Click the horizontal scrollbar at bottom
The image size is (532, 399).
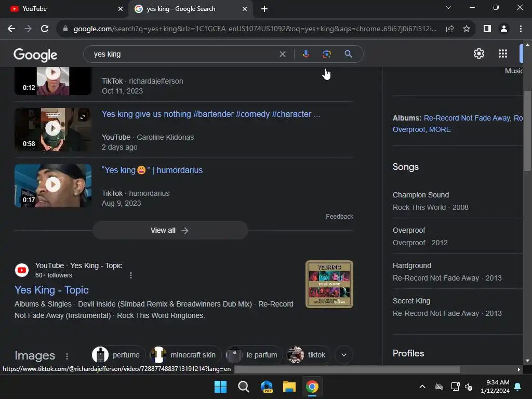tap(347, 369)
